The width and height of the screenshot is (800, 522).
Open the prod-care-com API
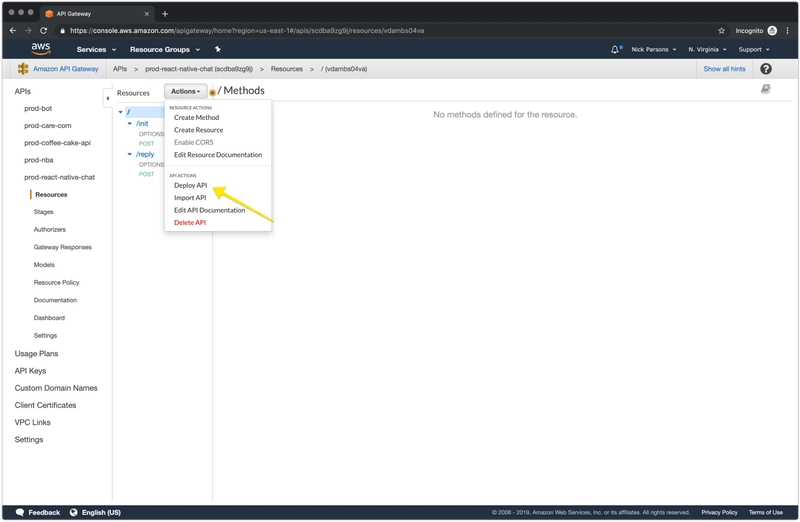47,126
